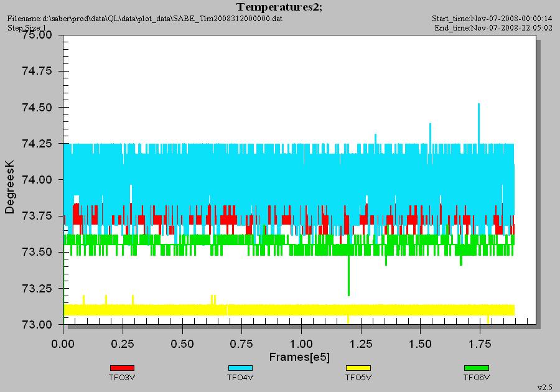This screenshot has width=560, height=392.
Task: Click the 74.75 y-axis tick label
Action: (x=37, y=71)
